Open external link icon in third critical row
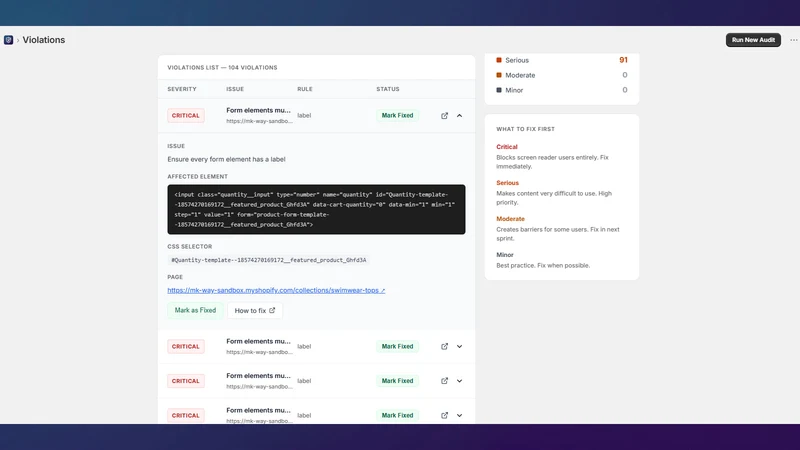 coord(444,381)
